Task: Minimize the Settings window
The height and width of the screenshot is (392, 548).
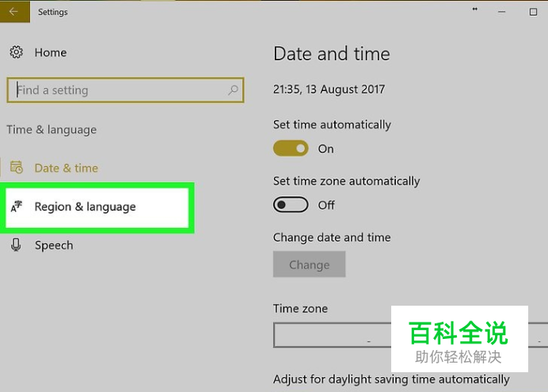Action: pyautogui.click(x=501, y=12)
